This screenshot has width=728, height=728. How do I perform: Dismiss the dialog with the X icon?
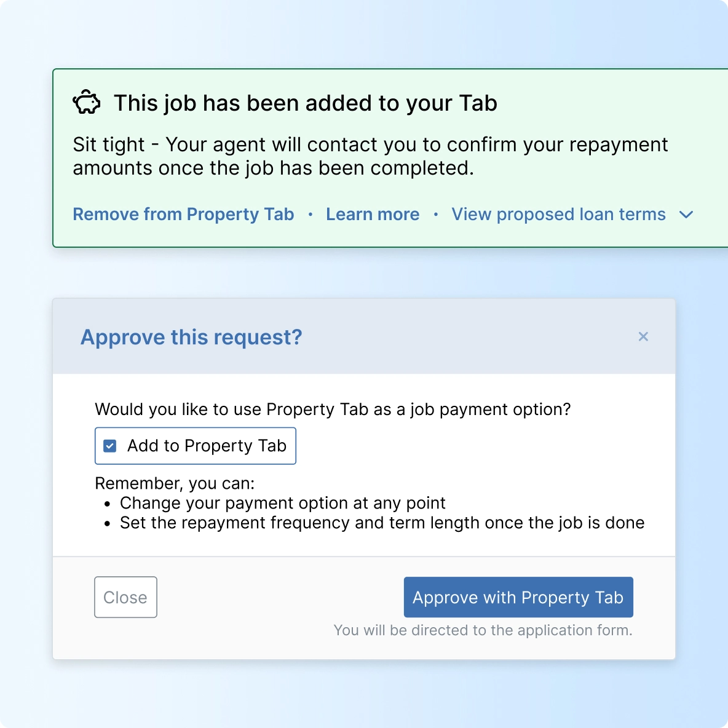click(x=643, y=336)
